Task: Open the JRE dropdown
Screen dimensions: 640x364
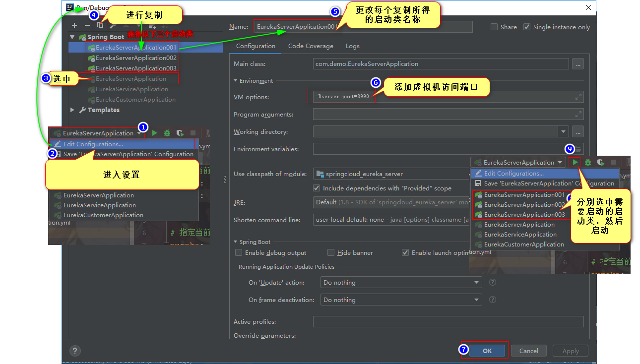Action: (x=391, y=202)
